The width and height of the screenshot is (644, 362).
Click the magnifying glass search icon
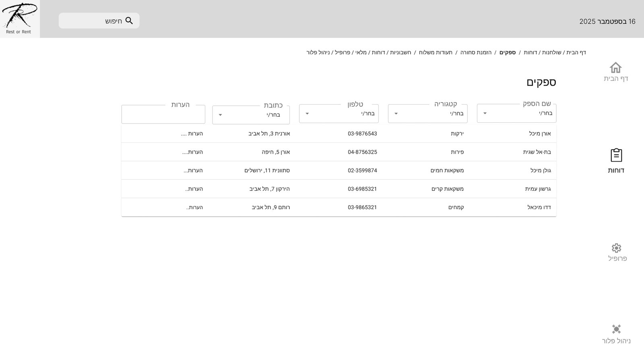129,21
